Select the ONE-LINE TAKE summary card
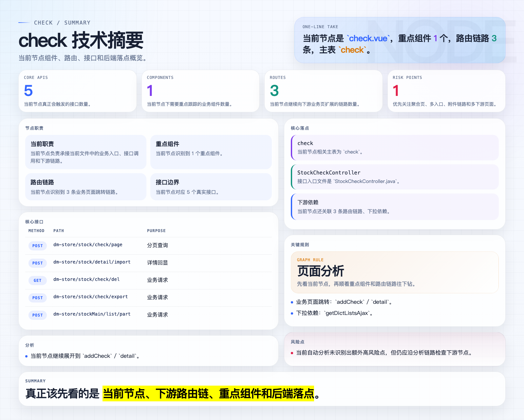The width and height of the screenshot is (524, 420). 400,40
